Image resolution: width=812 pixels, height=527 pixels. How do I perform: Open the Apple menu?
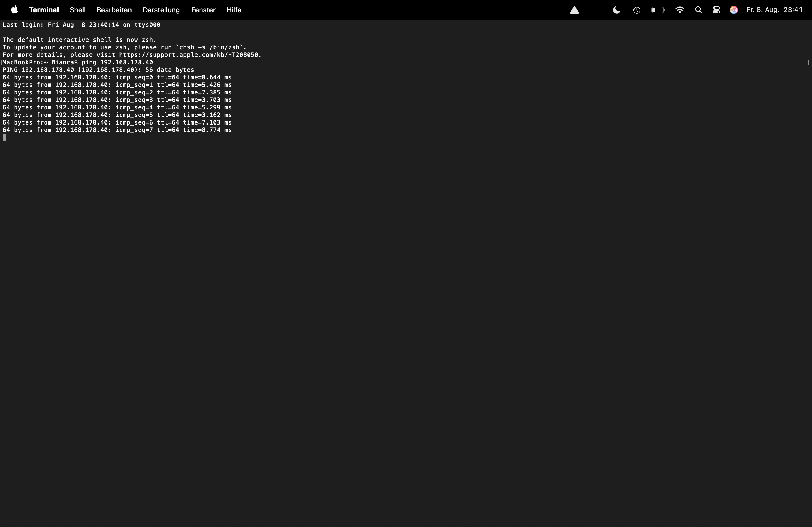[14, 10]
